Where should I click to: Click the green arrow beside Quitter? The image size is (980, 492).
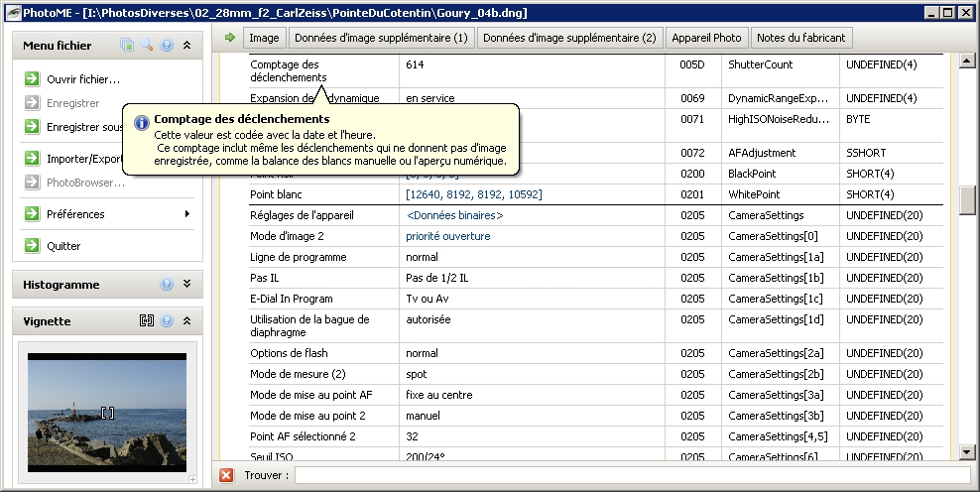[32, 246]
